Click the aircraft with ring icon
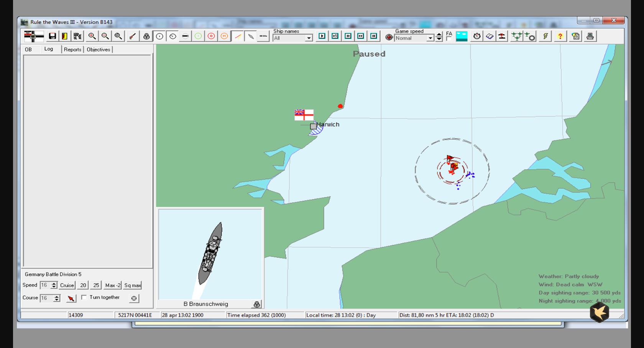Viewport: 644px width, 348px height. pyautogui.click(x=530, y=36)
